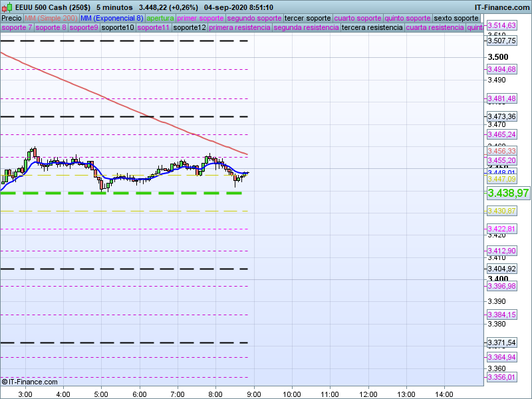Screen dimensions: 532x399
Task: Click the 3.494,68 magenta price tag
Action: 501,69
